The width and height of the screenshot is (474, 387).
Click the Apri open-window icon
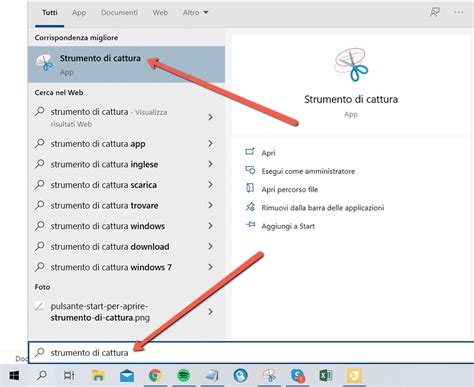pyautogui.click(x=250, y=152)
